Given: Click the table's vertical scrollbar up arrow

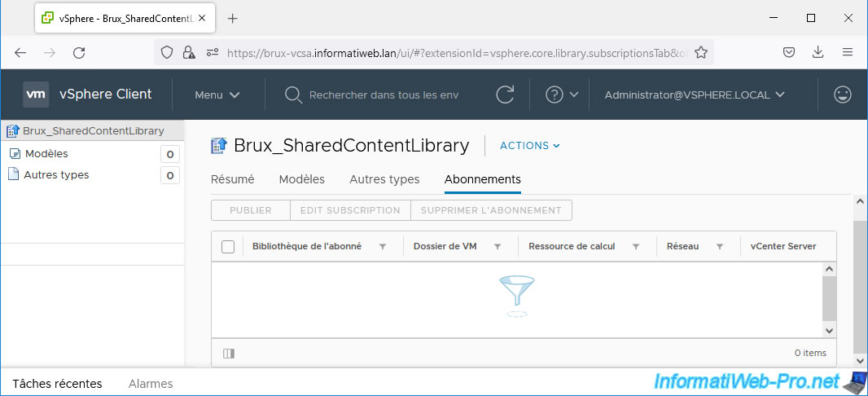Looking at the screenshot, I should 829,269.
